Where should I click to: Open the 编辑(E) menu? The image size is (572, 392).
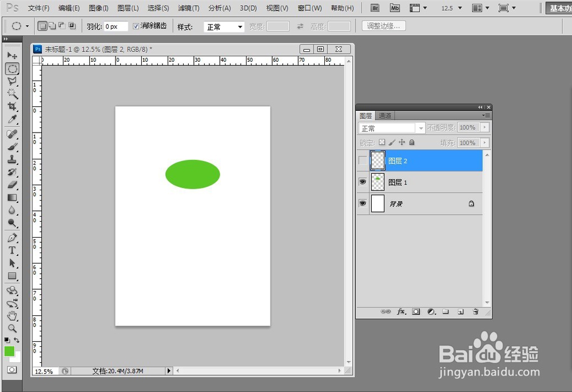pos(69,8)
